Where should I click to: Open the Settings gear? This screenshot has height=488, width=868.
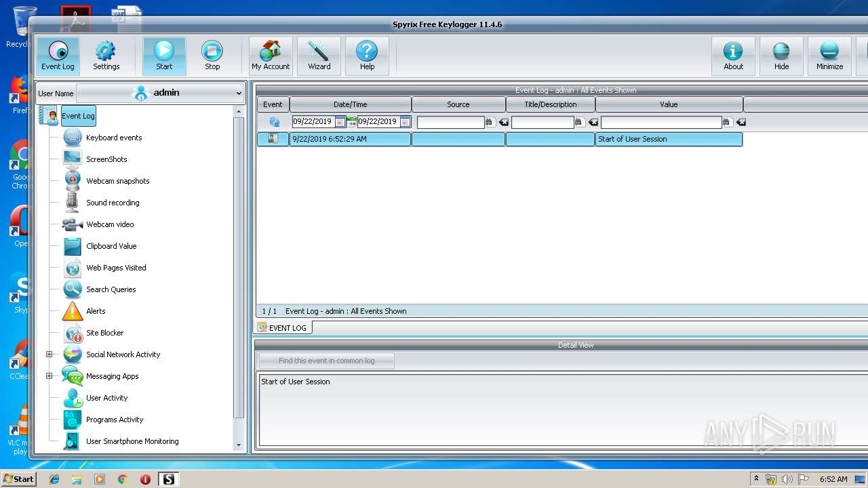tap(106, 56)
